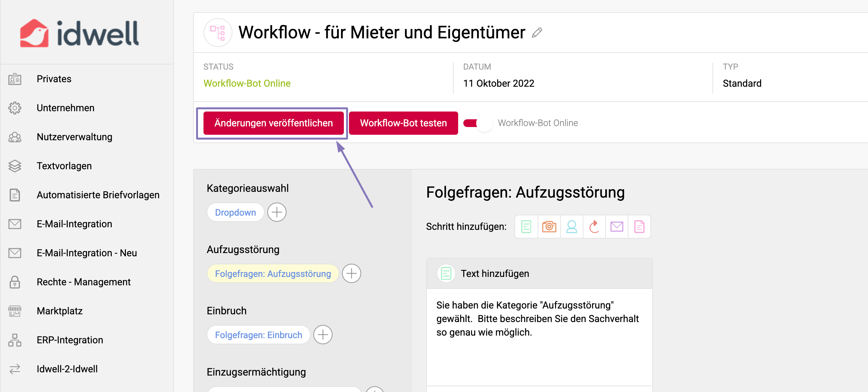Screen dimensions: 868x392
Task: Add a redirect step arrow icon
Action: click(594, 227)
